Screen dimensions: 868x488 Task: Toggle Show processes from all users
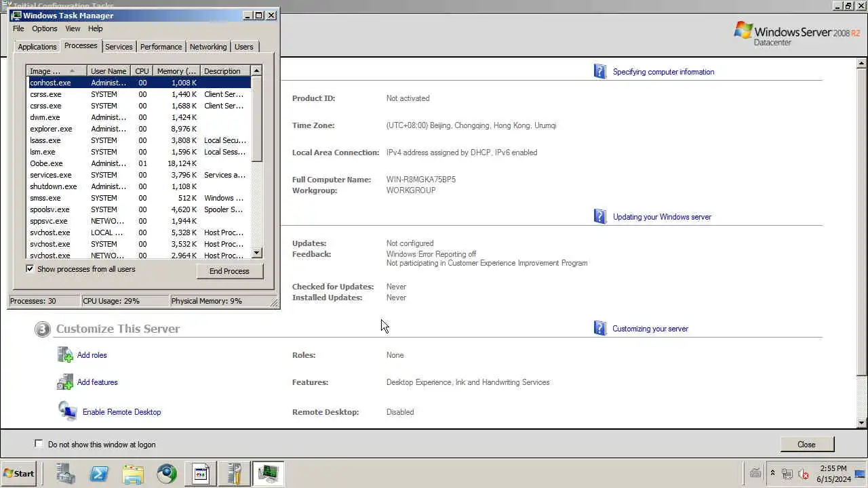pyautogui.click(x=30, y=268)
